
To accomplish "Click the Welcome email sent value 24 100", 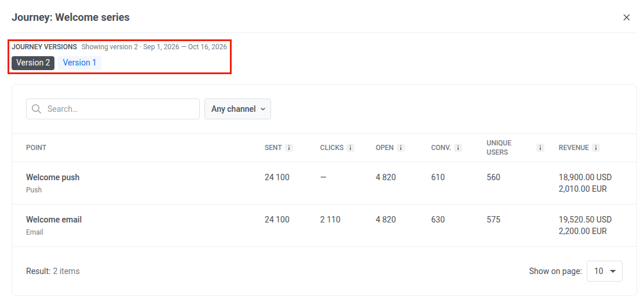I will pos(277,220).
